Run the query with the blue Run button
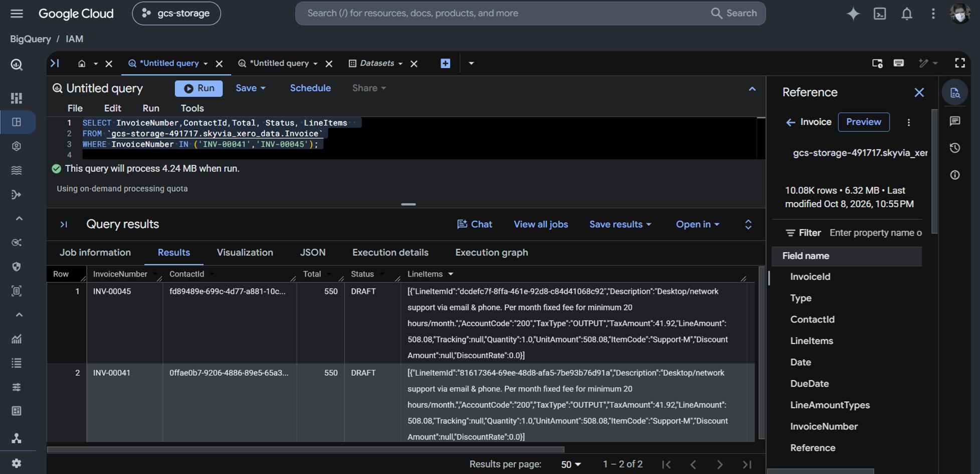The height and width of the screenshot is (474, 980). (x=199, y=88)
